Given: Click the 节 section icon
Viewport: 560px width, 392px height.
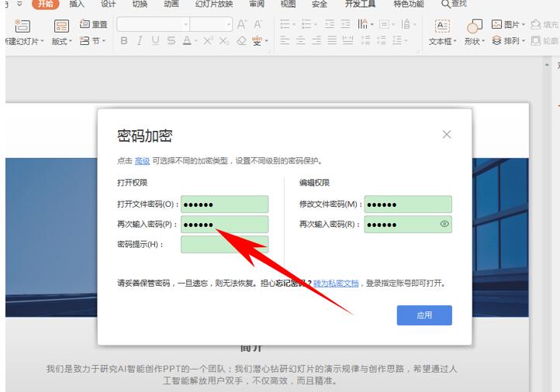Looking at the screenshot, I should point(85,41).
